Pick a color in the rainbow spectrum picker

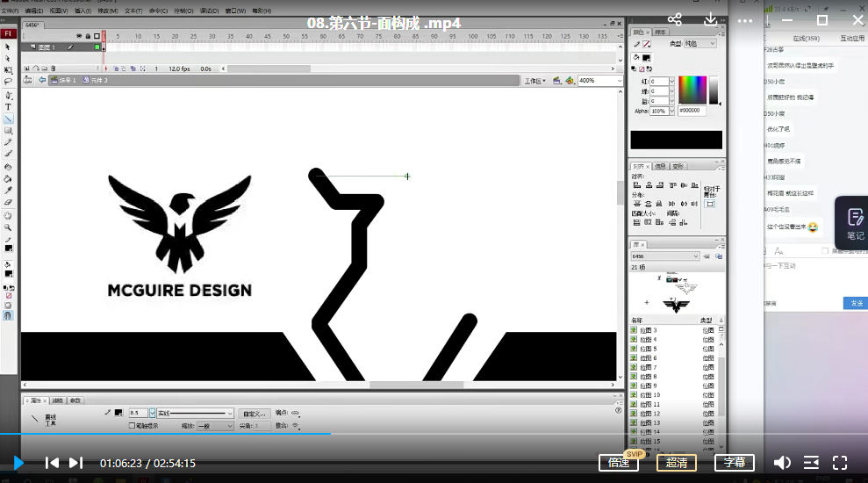[x=692, y=90]
